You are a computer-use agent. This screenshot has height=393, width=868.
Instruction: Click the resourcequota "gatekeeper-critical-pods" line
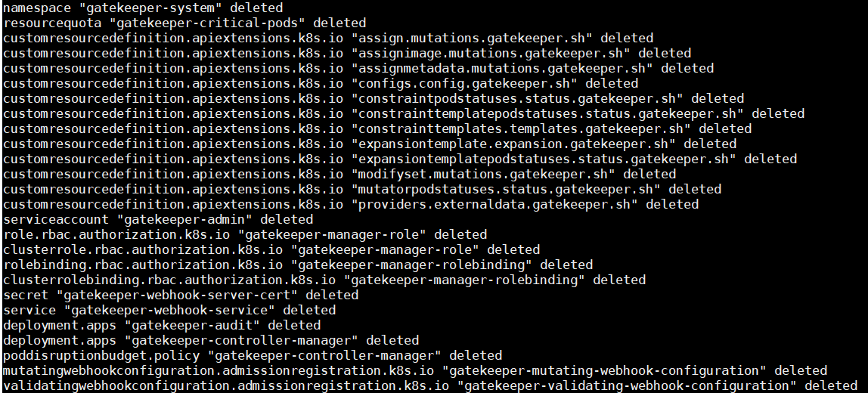(x=184, y=23)
